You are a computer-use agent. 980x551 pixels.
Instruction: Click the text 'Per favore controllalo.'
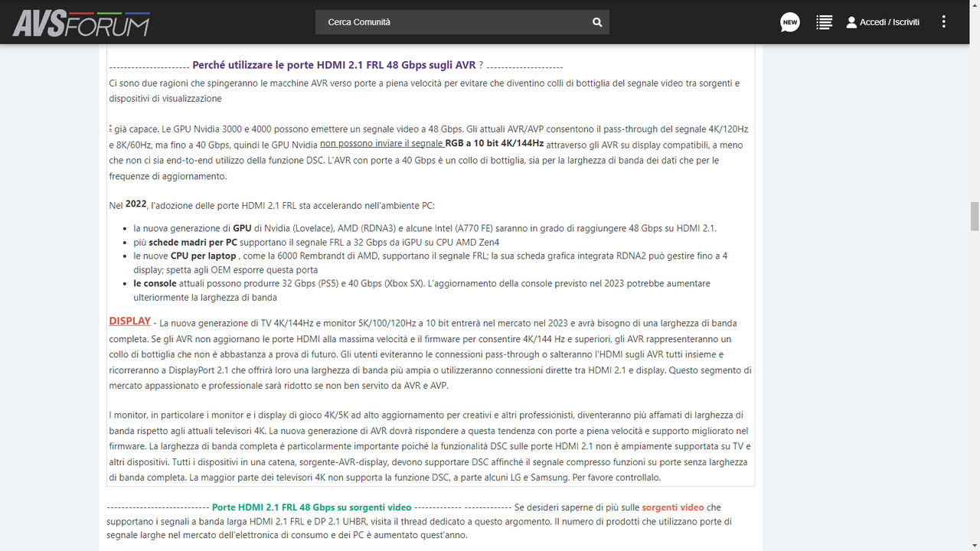[x=615, y=478]
